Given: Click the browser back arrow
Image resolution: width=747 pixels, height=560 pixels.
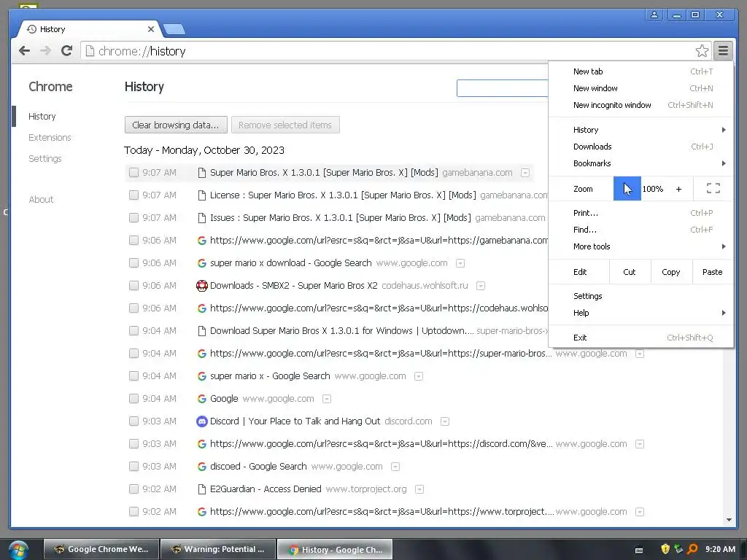Looking at the screenshot, I should [24, 51].
